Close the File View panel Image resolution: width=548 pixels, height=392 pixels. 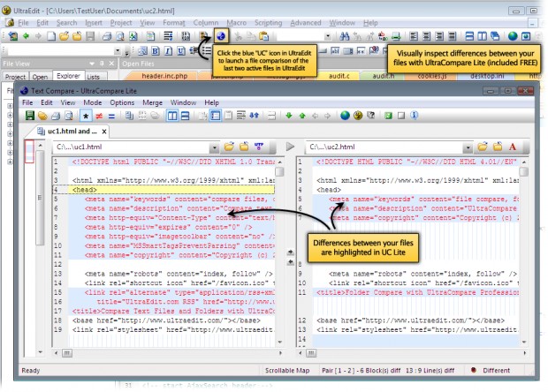(x=111, y=64)
